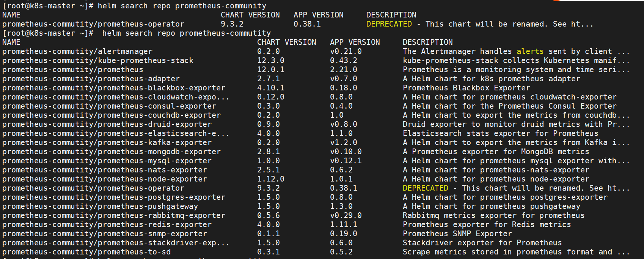Click 'prometheus-commutity/prometheus-adapter' name
Image resolution: width=644 pixels, height=259 pixels.
click(91, 79)
